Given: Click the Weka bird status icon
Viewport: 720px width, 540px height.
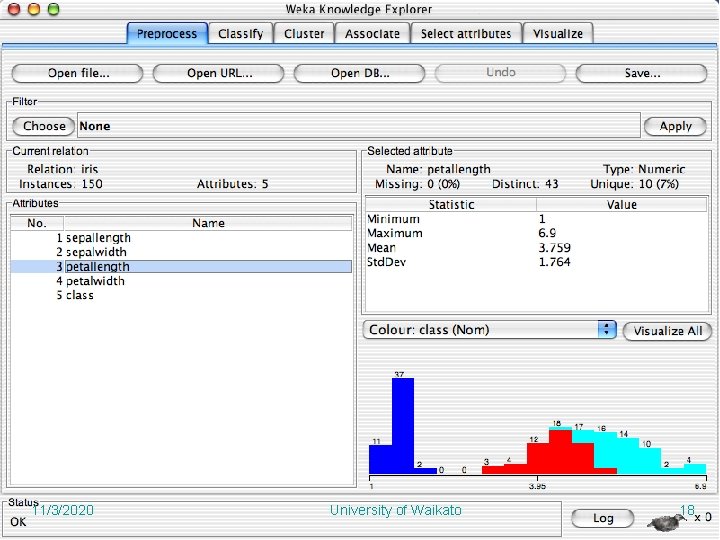Looking at the screenshot, I should pyautogui.click(x=668, y=521).
